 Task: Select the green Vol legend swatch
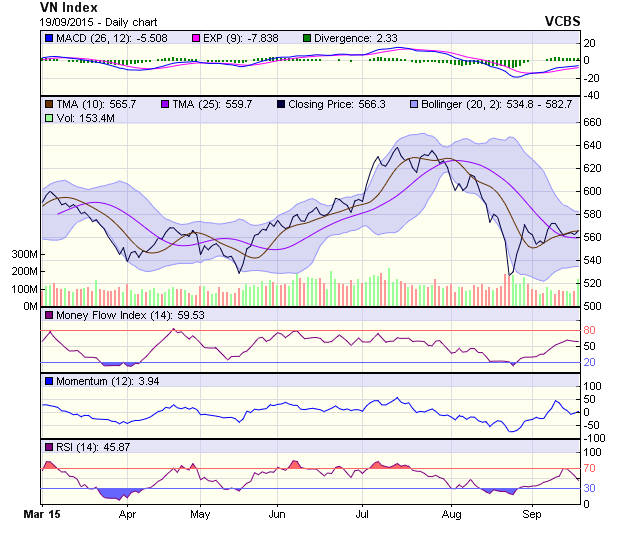(x=49, y=118)
